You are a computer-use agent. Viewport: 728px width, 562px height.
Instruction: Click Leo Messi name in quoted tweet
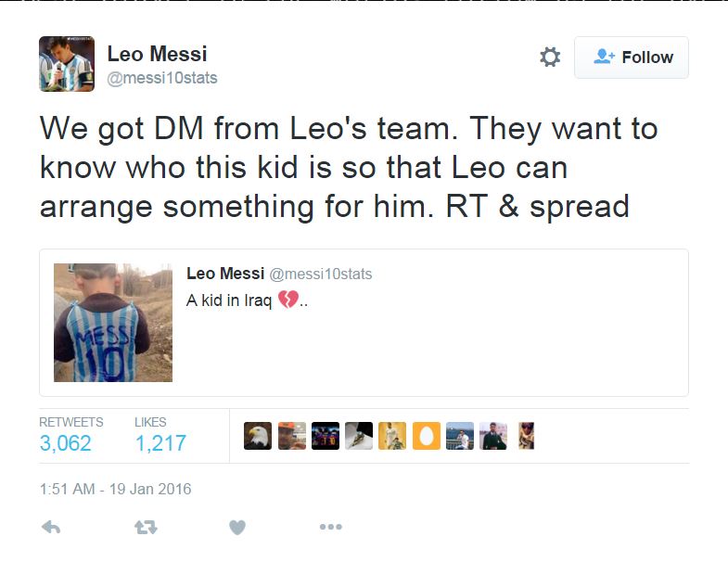[225, 274]
